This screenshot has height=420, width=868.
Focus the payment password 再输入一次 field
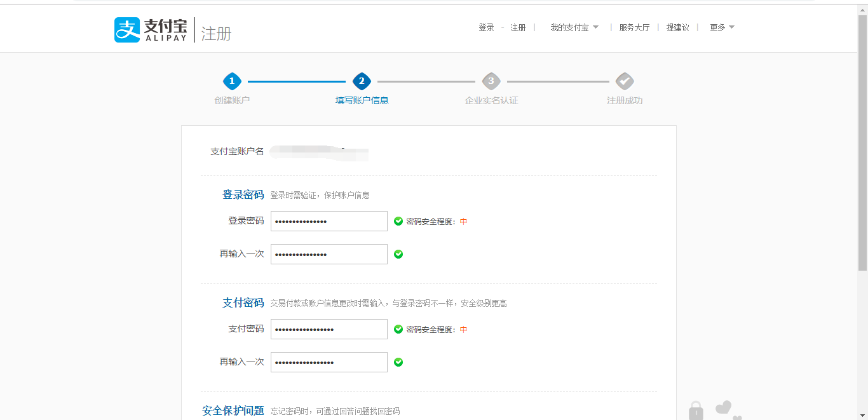click(329, 362)
